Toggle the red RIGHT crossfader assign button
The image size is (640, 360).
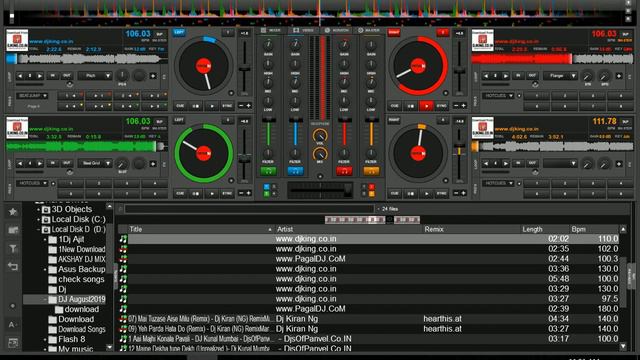click(x=393, y=32)
